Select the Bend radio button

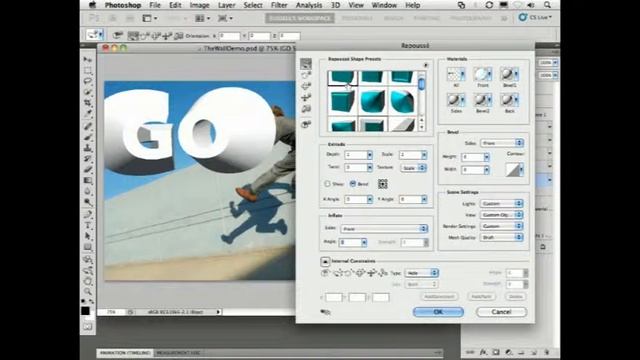(353, 184)
